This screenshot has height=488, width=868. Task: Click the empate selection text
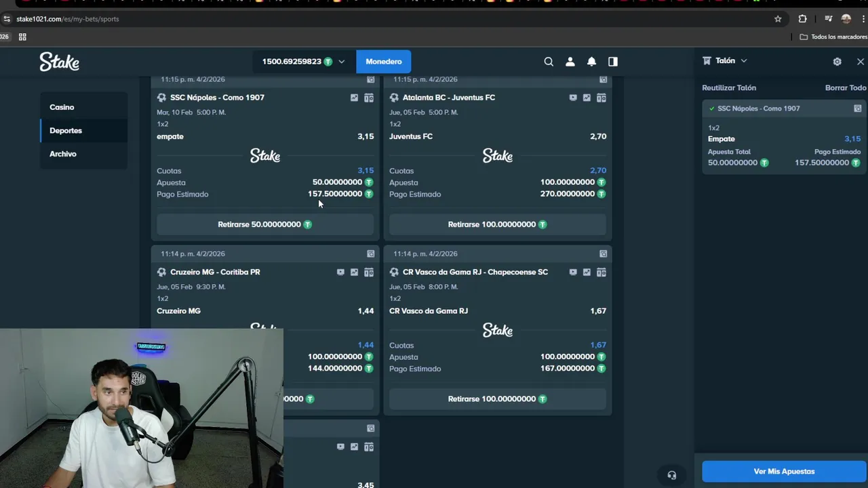click(x=170, y=137)
